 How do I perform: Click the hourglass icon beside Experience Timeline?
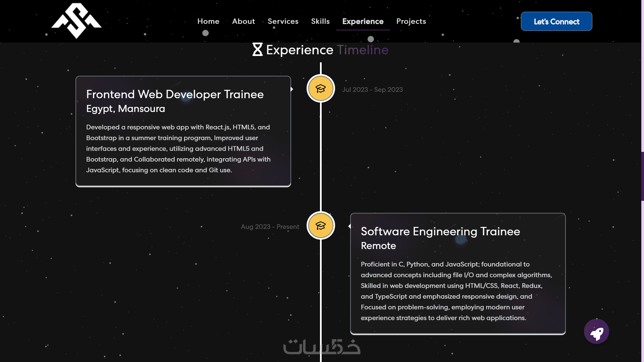point(257,50)
